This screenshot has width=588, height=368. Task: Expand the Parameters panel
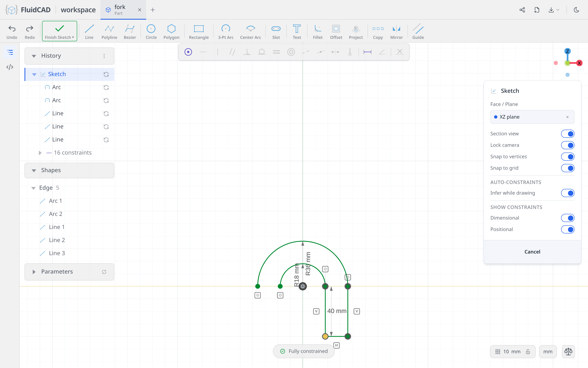point(34,272)
